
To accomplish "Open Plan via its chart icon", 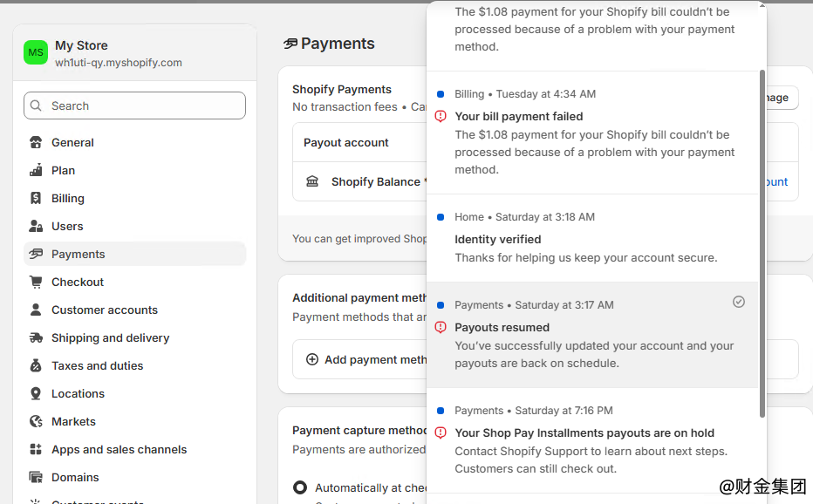I will coord(36,171).
